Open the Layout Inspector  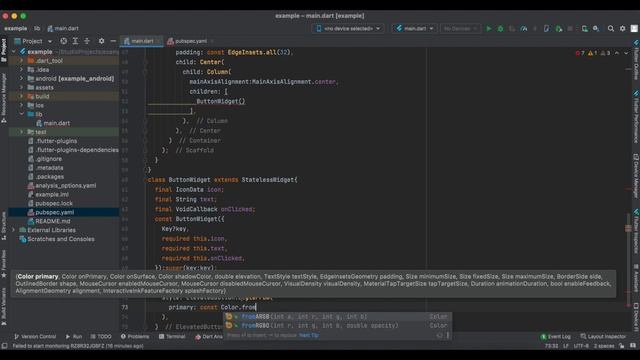pos(603,337)
